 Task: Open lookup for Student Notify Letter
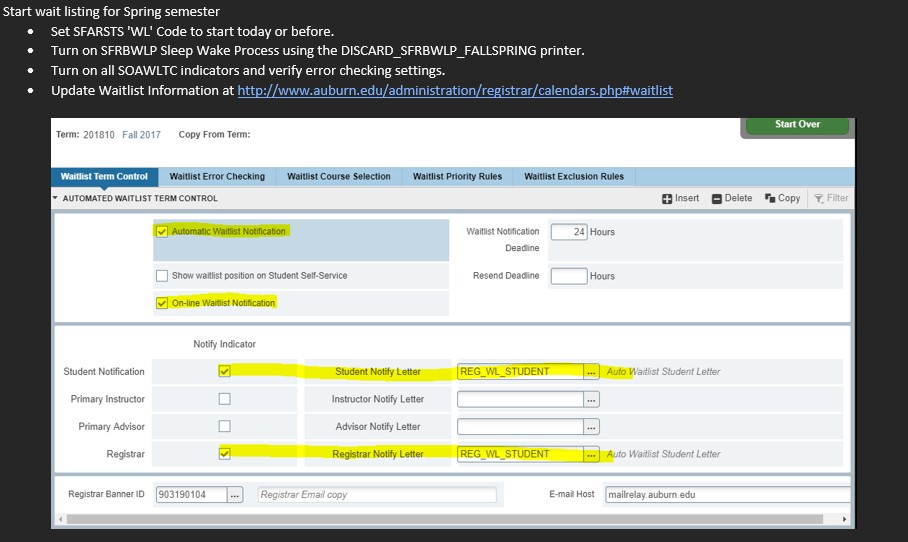(592, 372)
